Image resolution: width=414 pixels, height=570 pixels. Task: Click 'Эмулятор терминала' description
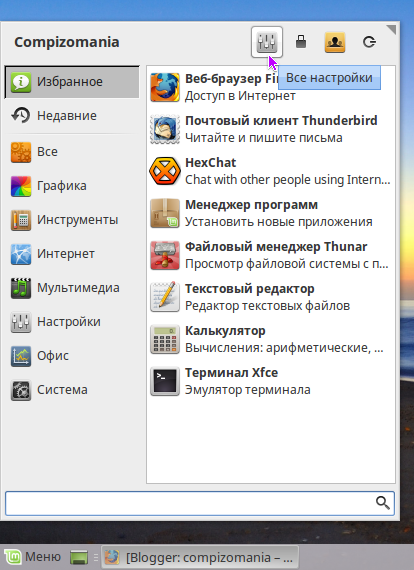[248, 390]
